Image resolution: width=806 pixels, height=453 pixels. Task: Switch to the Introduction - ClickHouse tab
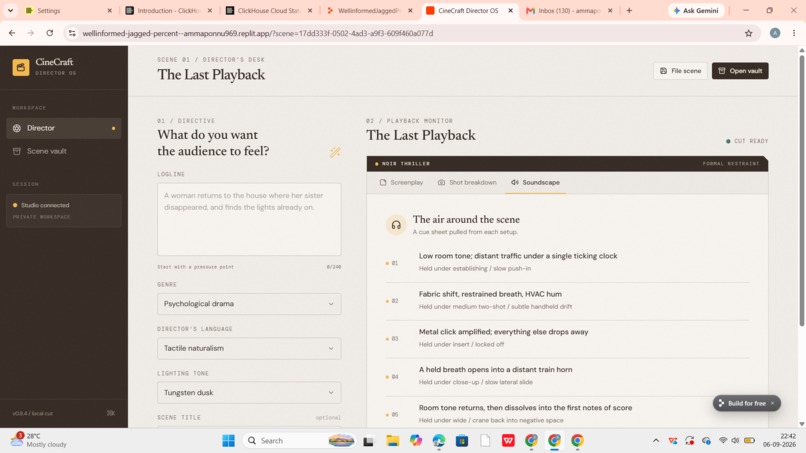[169, 10]
